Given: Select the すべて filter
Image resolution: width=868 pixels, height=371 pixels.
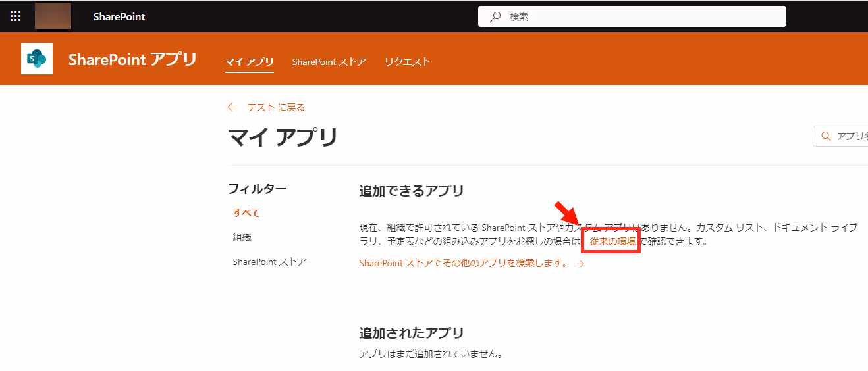Looking at the screenshot, I should (x=246, y=213).
